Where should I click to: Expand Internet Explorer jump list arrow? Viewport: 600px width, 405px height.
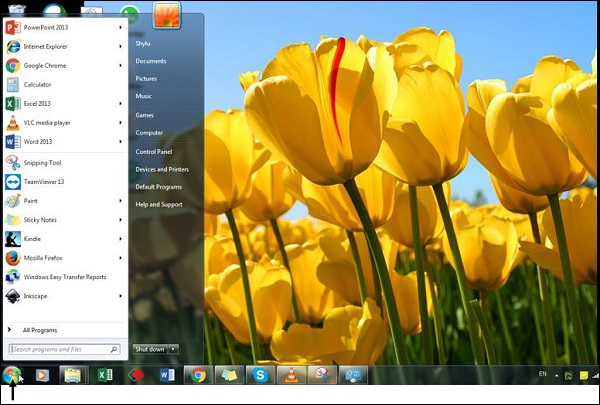tap(121, 47)
